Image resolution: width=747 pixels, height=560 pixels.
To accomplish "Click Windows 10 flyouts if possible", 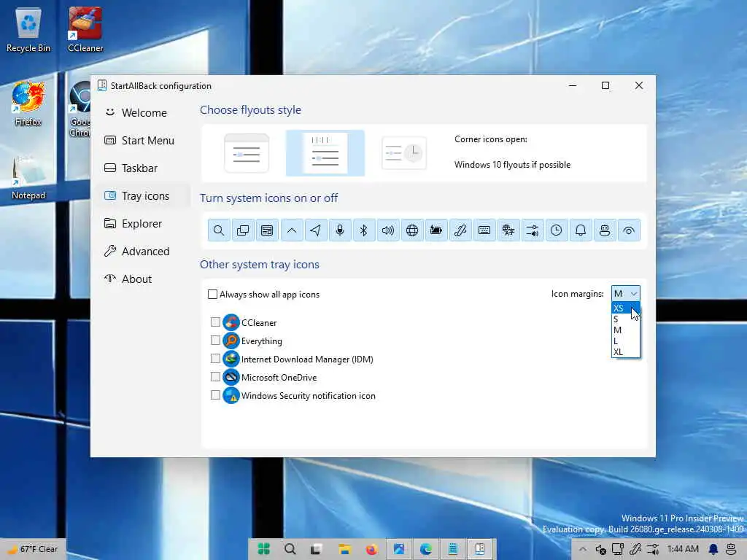I will (x=512, y=165).
